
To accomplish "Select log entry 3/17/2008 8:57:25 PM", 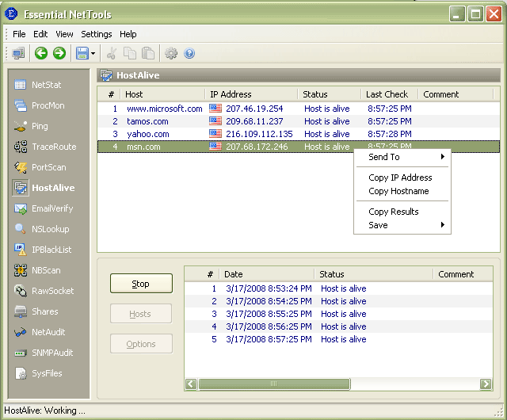I will [338, 339].
